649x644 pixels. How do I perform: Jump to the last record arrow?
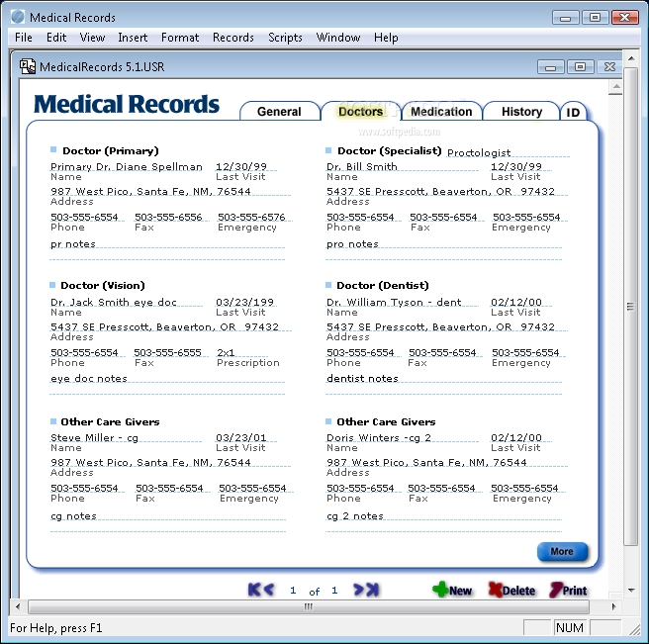coord(372,590)
